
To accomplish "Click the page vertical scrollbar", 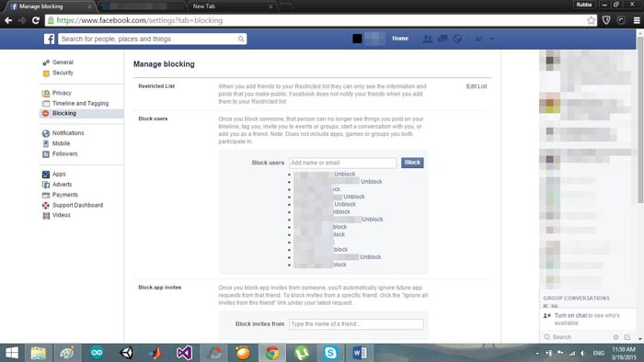I will (x=640, y=119).
